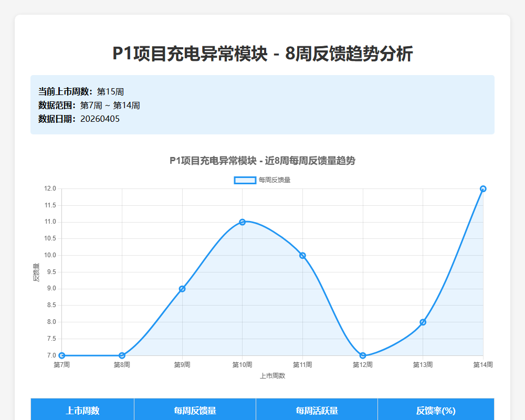Click the 反馈率(%) table column header
The width and height of the screenshot is (525, 420).
coord(436,410)
